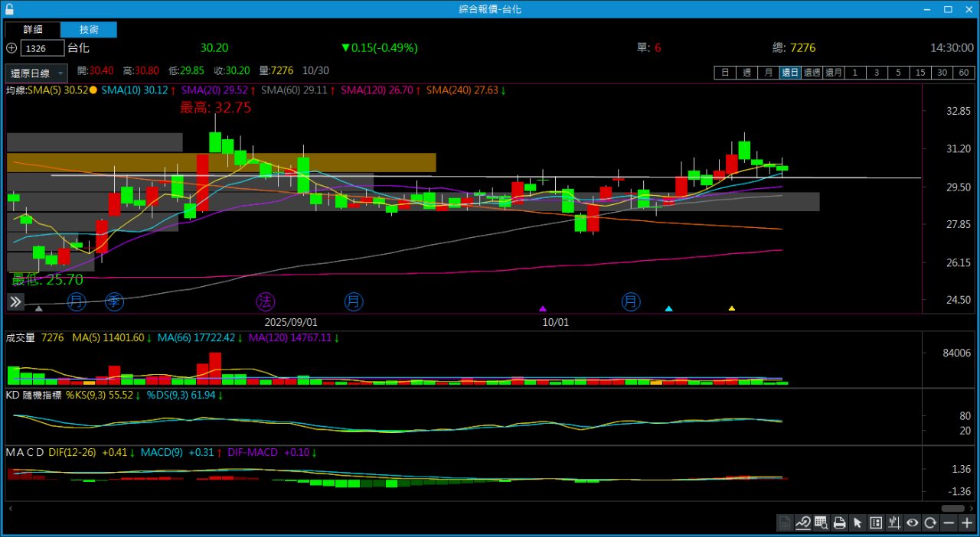Open the trend line drawing tool
Image resolution: width=980 pixels, height=537 pixels.
coord(803,523)
